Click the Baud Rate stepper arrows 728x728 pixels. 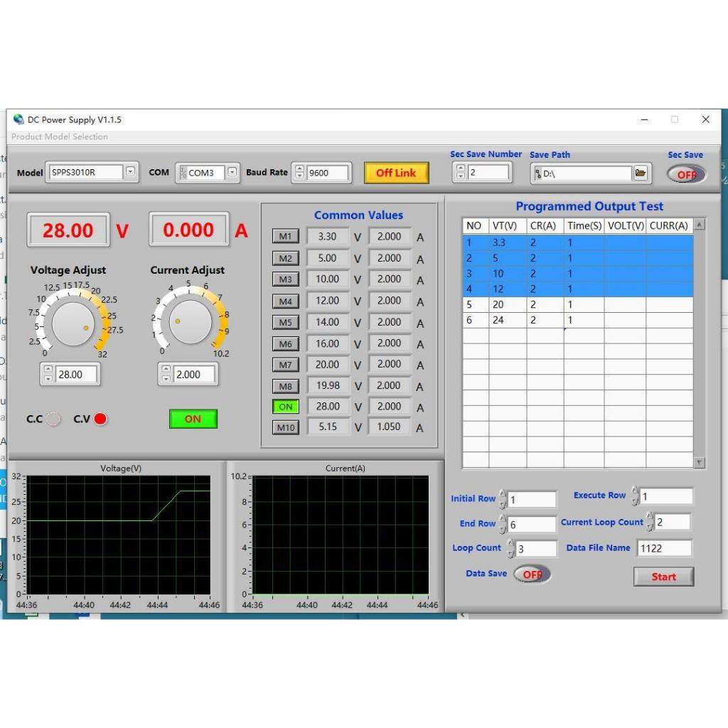pos(299,172)
